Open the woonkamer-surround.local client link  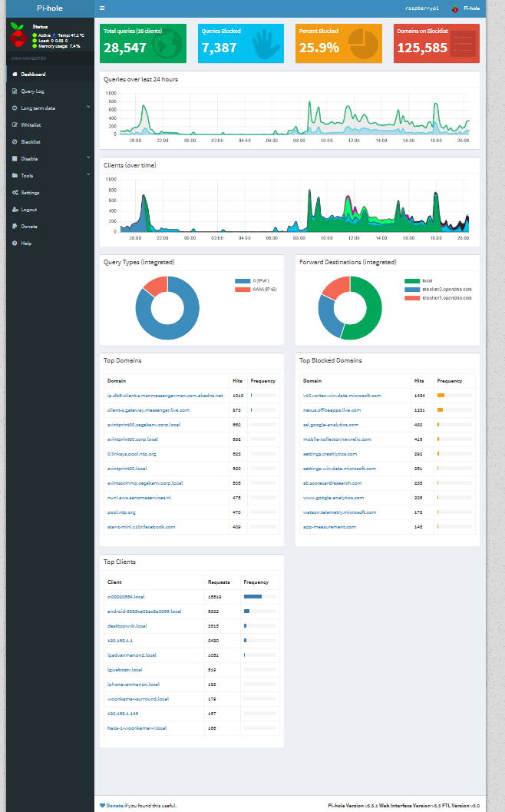click(x=138, y=699)
